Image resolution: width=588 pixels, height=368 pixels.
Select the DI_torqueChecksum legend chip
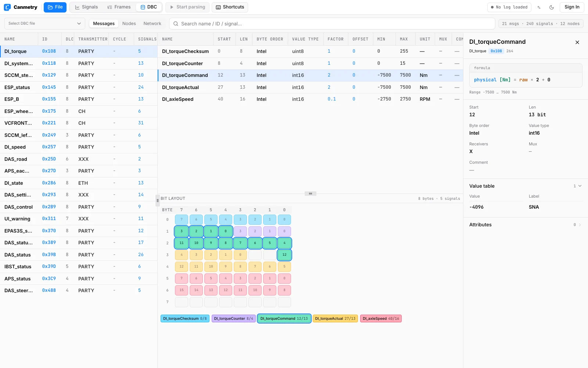tap(185, 319)
